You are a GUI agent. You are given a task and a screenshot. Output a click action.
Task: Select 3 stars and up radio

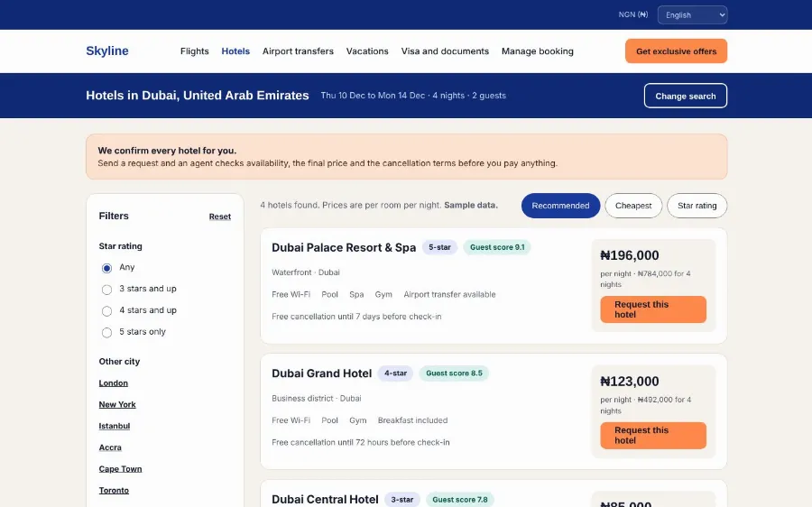pyautogui.click(x=106, y=290)
